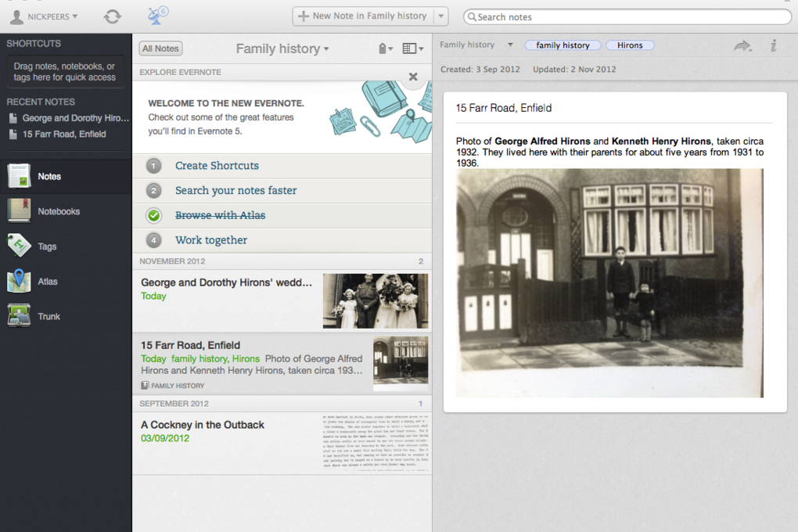Screen dimensions: 798x532
Task: Click the large house photo in the note
Action: pyautogui.click(x=609, y=283)
